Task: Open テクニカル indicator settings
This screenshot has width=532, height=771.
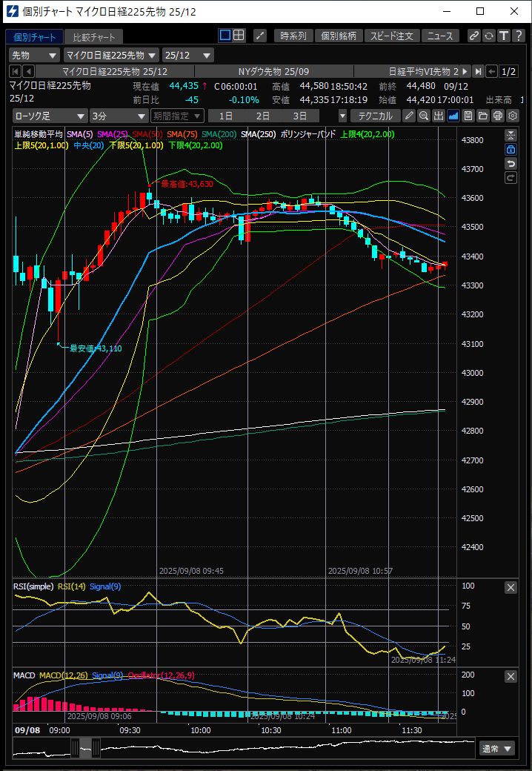Action: [x=376, y=116]
